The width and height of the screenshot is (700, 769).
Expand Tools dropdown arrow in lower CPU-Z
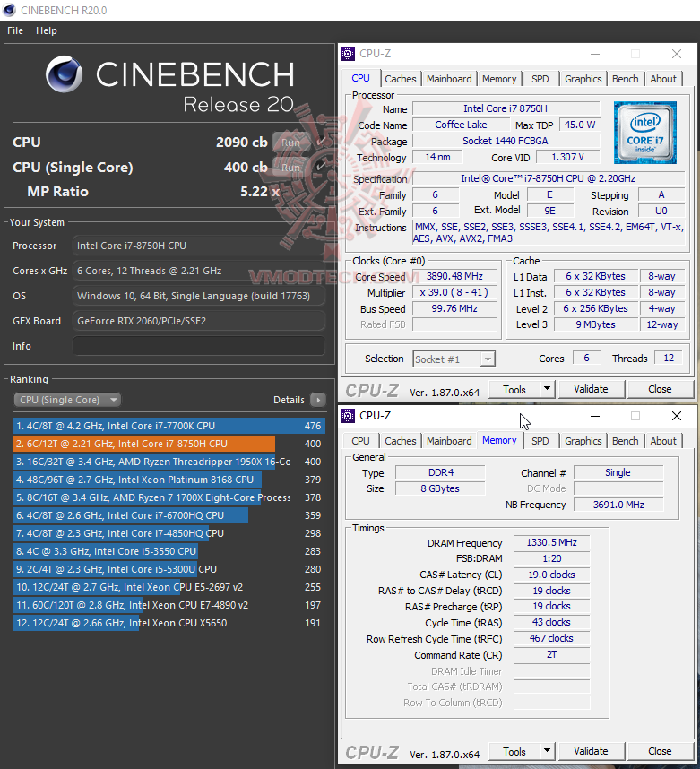547,751
